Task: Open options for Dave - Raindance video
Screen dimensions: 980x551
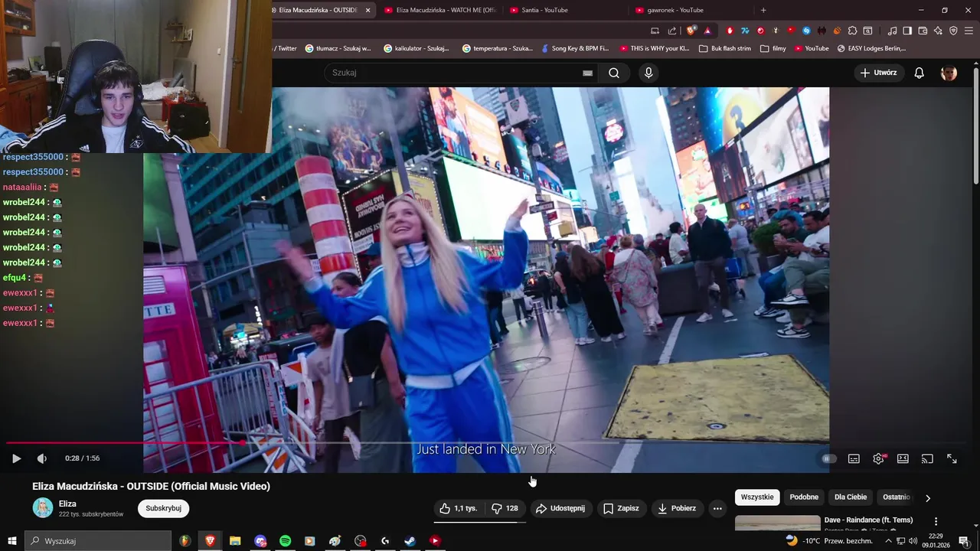Action: pyautogui.click(x=936, y=521)
